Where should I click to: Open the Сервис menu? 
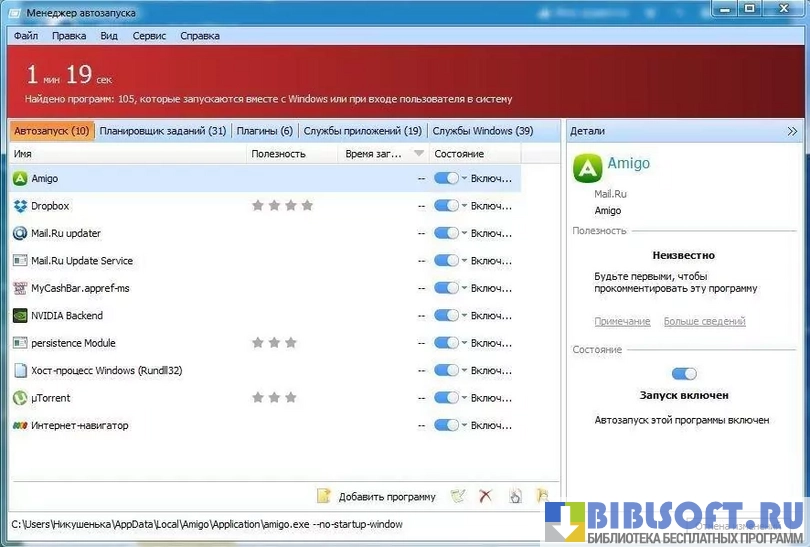149,36
